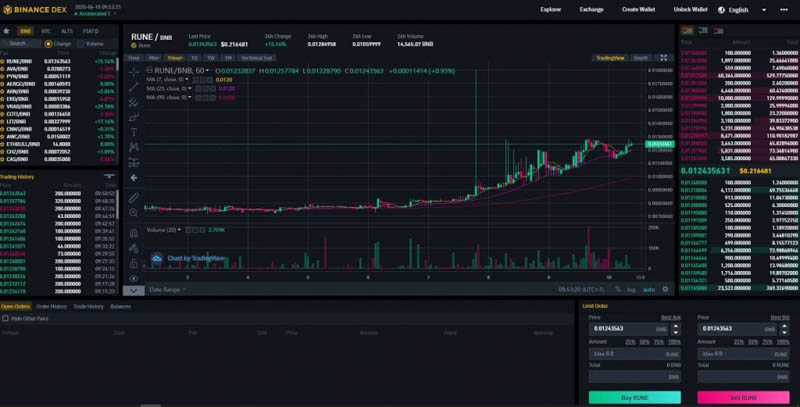
Task: Switch chart to Depth view
Action: pyautogui.click(x=641, y=58)
